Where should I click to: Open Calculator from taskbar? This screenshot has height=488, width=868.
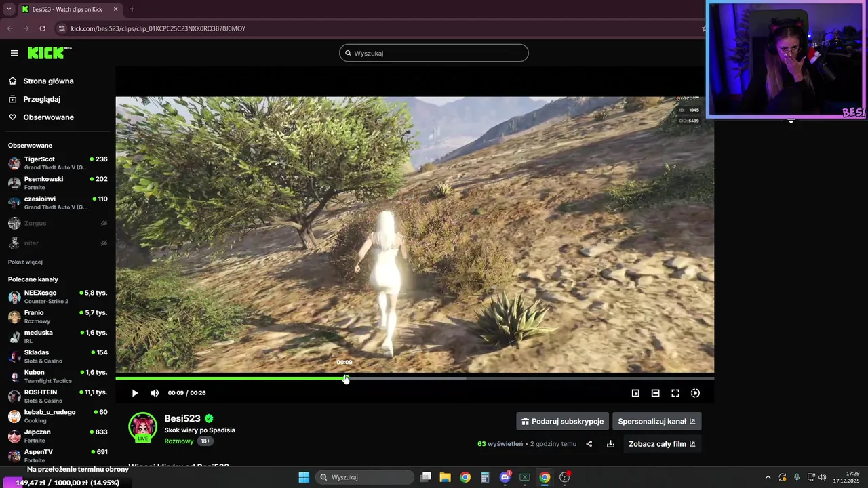[x=485, y=477]
